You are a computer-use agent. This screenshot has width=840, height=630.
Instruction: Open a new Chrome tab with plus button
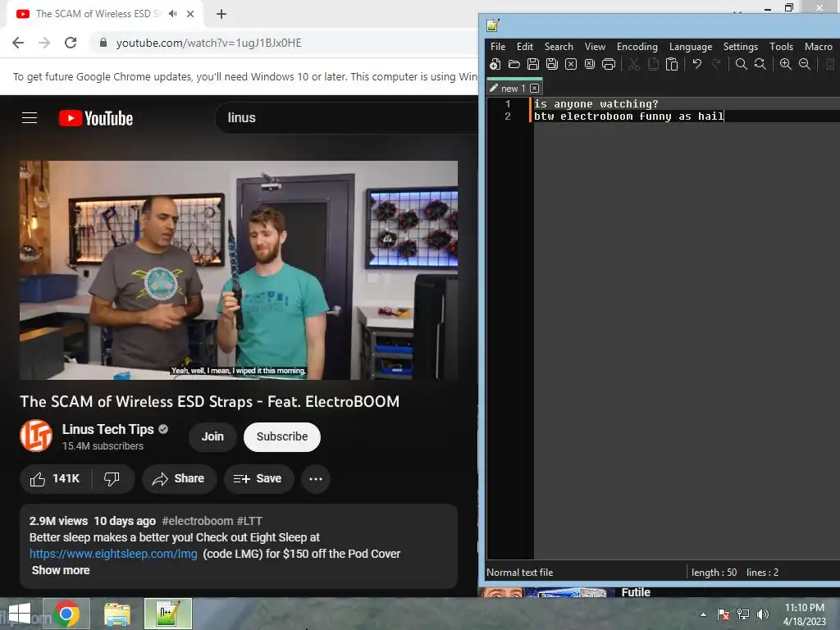221,14
